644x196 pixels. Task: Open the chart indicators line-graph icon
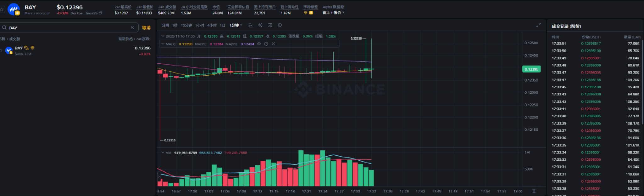[x=251, y=25]
